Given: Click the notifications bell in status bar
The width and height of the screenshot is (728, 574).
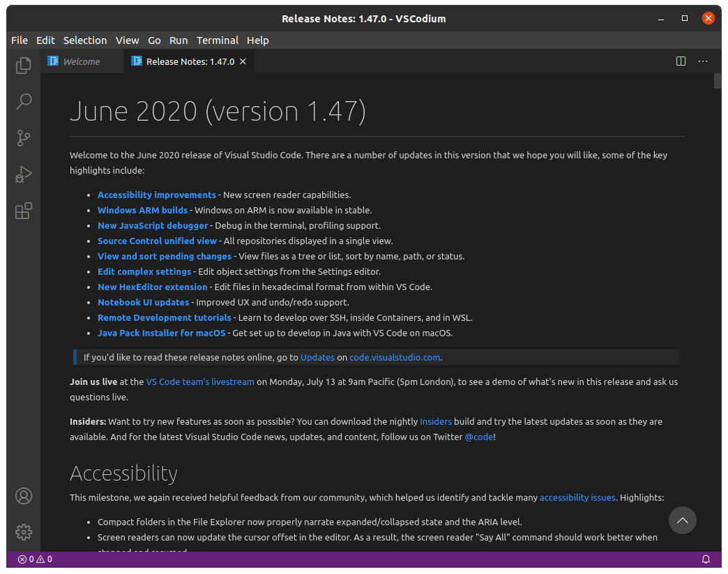Looking at the screenshot, I should (x=706, y=559).
